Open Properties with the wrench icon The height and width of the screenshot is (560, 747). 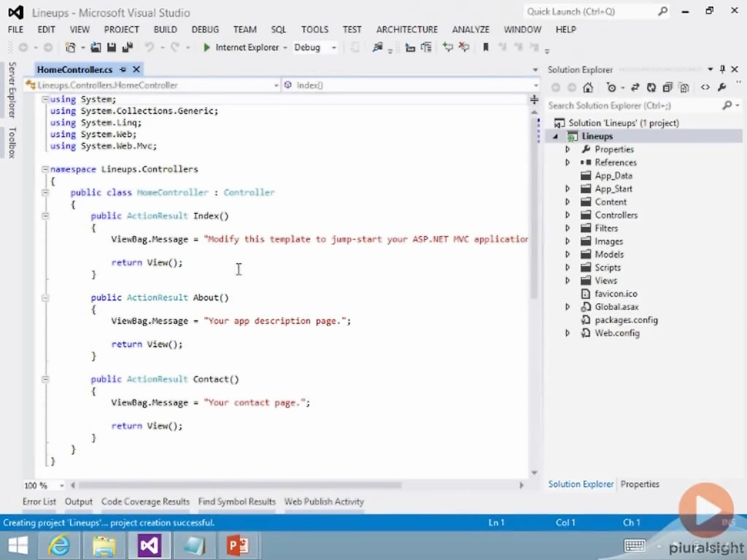(x=721, y=87)
